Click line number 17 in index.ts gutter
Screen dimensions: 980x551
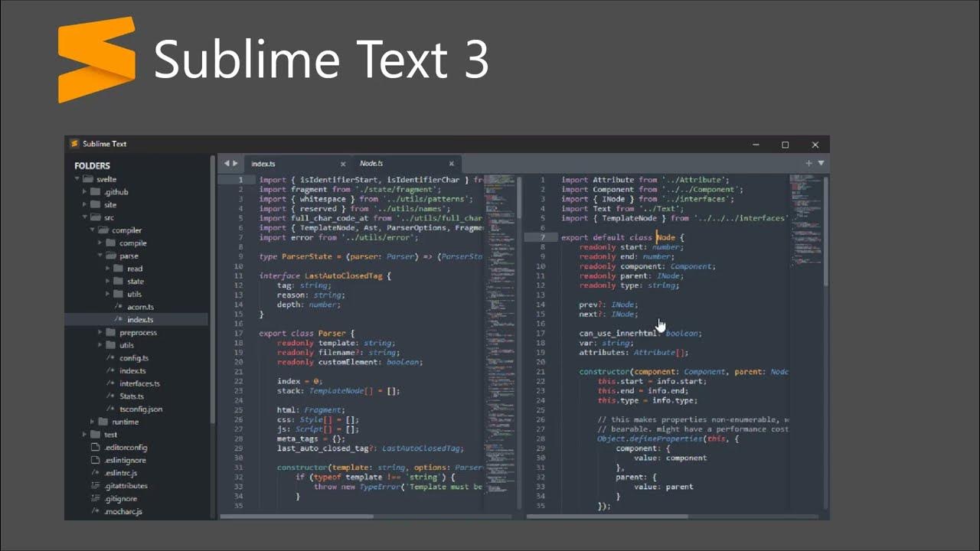(239, 333)
